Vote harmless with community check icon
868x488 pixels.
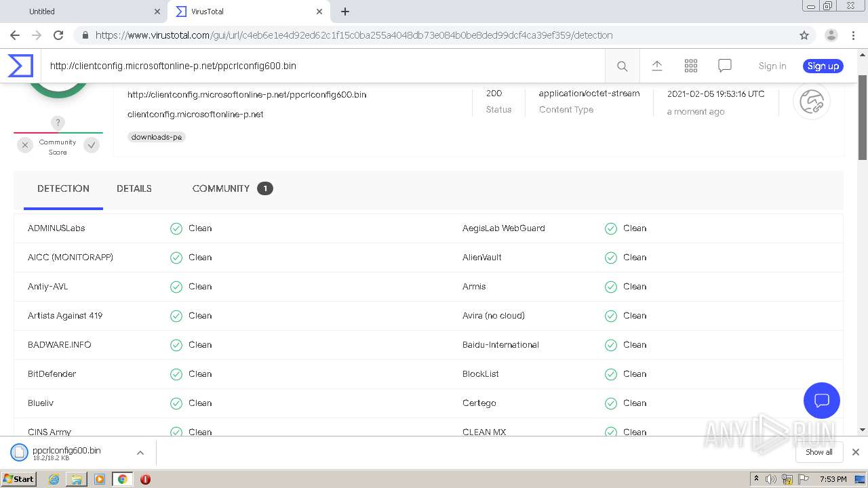(92, 145)
